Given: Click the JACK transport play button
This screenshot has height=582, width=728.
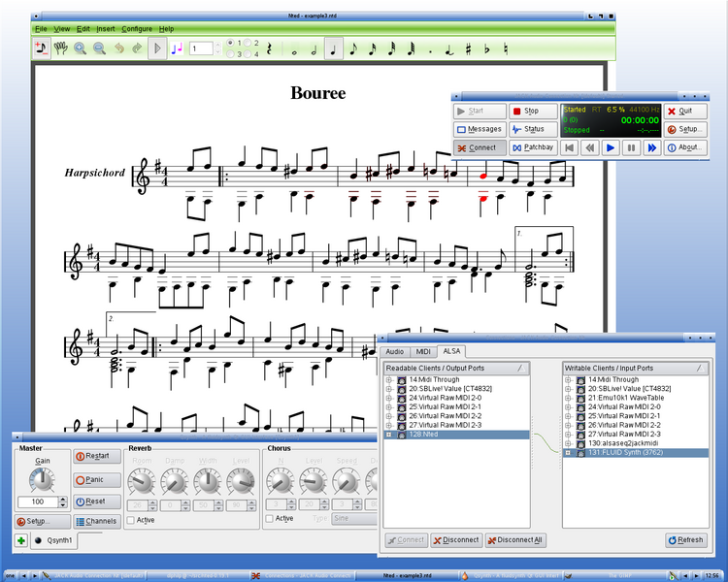Looking at the screenshot, I should 610,147.
